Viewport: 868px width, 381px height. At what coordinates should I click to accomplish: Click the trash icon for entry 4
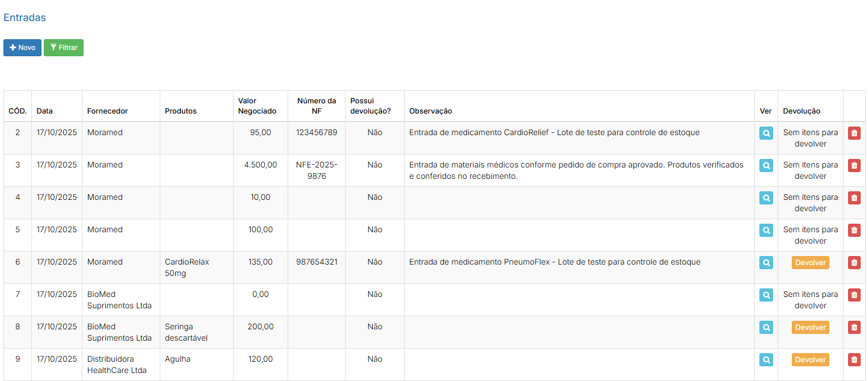pos(854,198)
